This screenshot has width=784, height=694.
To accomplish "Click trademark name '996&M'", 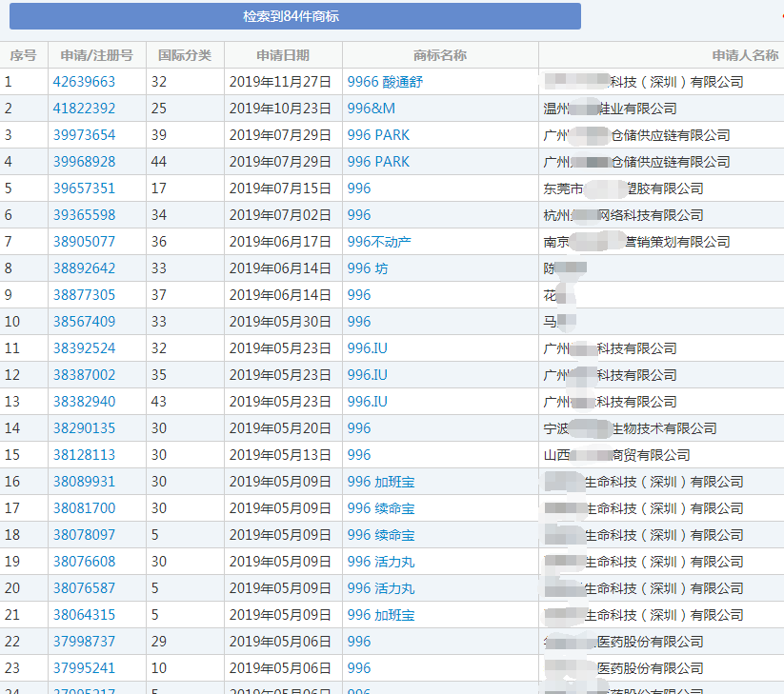I will click(x=371, y=109).
